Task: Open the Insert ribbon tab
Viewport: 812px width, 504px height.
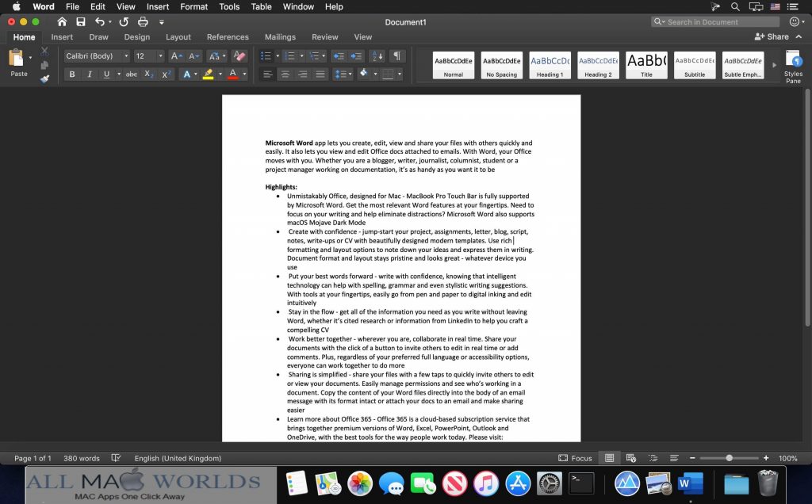Action: click(x=62, y=36)
